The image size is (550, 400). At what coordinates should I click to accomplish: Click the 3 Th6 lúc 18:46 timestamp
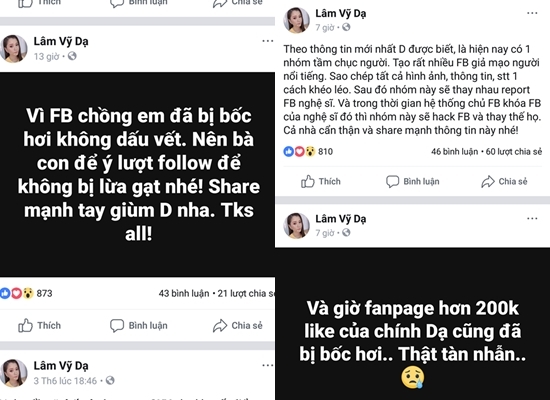[65, 381]
